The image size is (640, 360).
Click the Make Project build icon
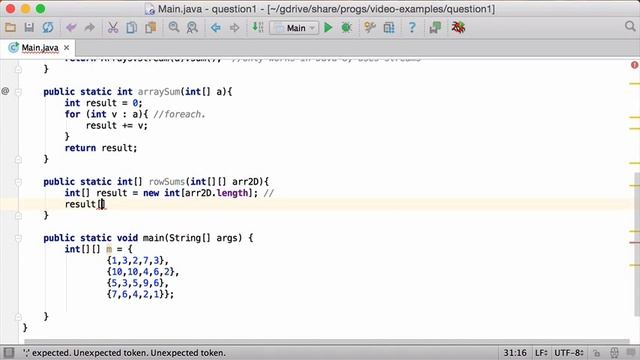point(258,28)
